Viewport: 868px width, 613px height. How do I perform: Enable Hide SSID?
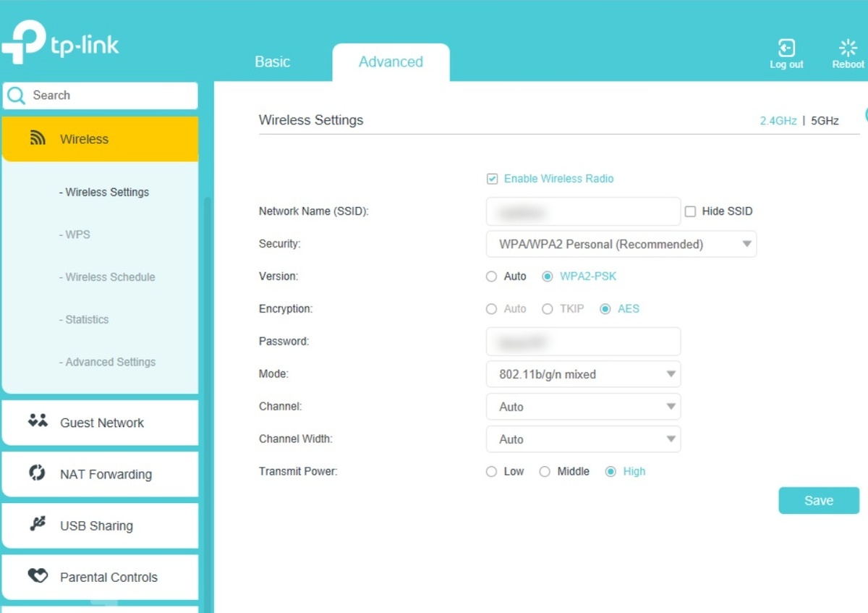[x=691, y=211]
